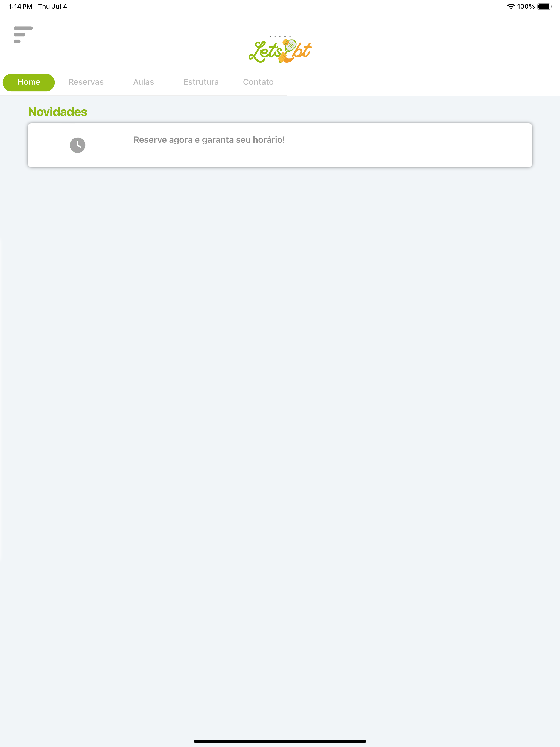Tap the Arena Let's BT logo

(280, 49)
